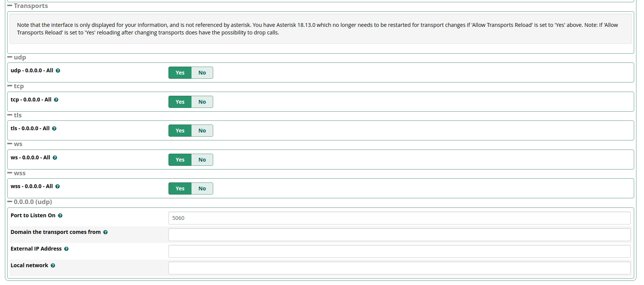The width and height of the screenshot is (644, 285).
Task: Click help icon beside tls - 0.0.0.0 - All
Action: [x=54, y=129]
